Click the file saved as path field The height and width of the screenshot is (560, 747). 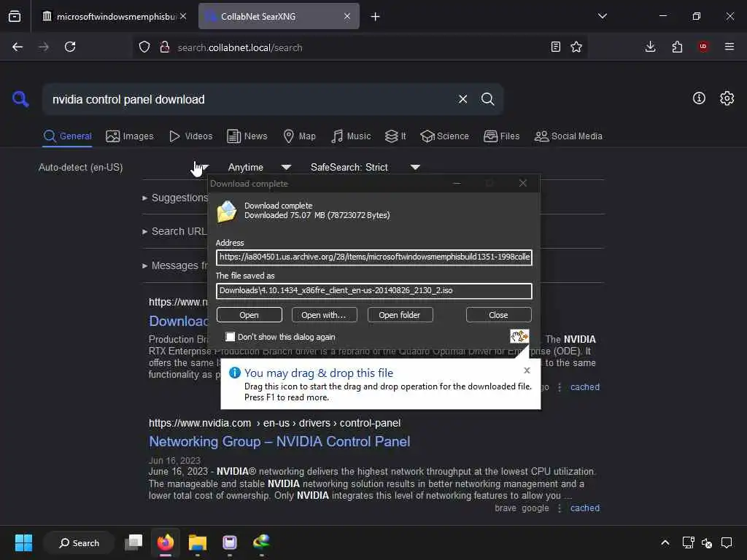point(374,291)
